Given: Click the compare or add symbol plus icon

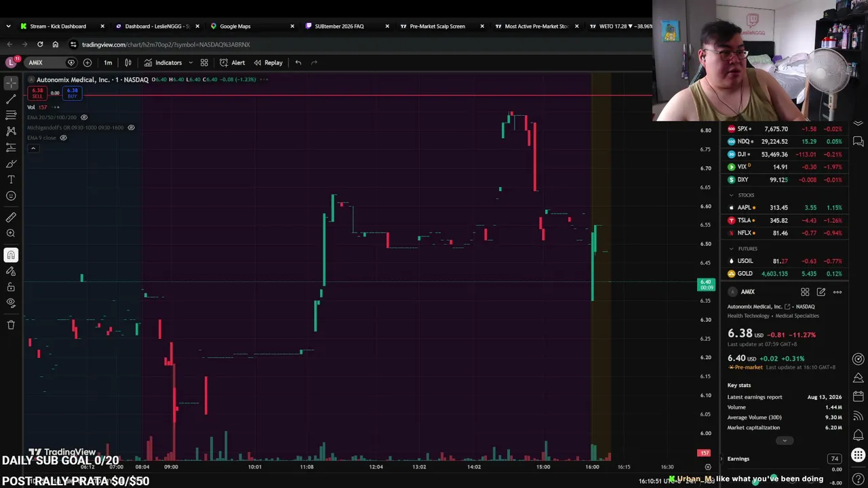Looking at the screenshot, I should [87, 62].
